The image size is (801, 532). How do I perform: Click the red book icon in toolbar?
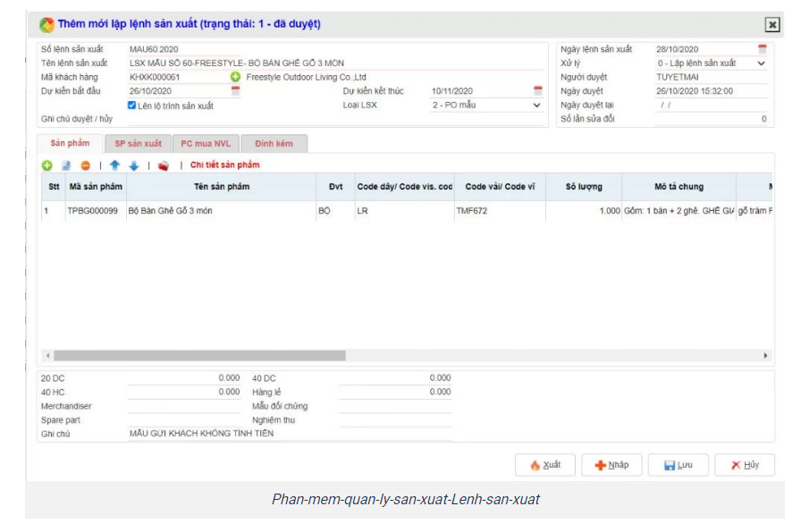tap(163, 165)
